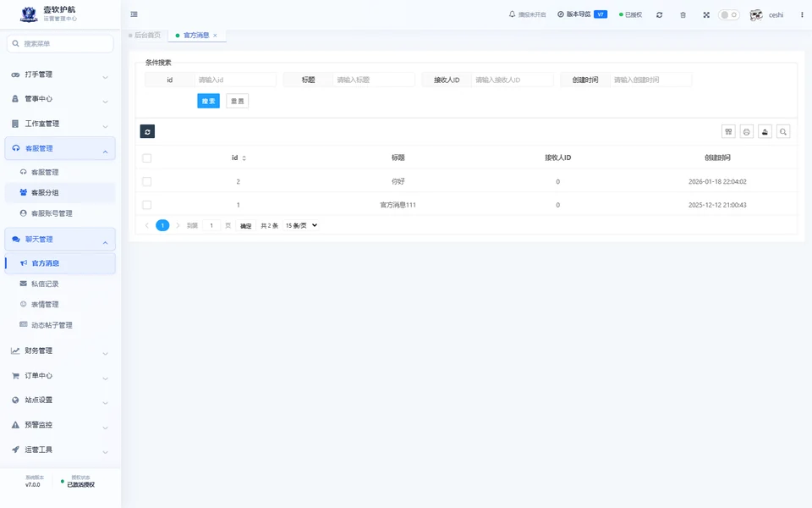
Task: Click the 请输入id input field
Action: click(236, 80)
